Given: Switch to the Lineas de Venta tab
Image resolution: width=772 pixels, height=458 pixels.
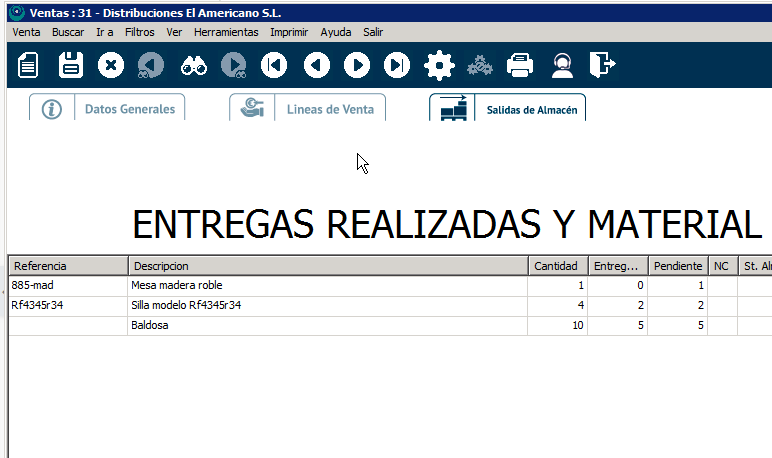Looking at the screenshot, I should coord(308,109).
